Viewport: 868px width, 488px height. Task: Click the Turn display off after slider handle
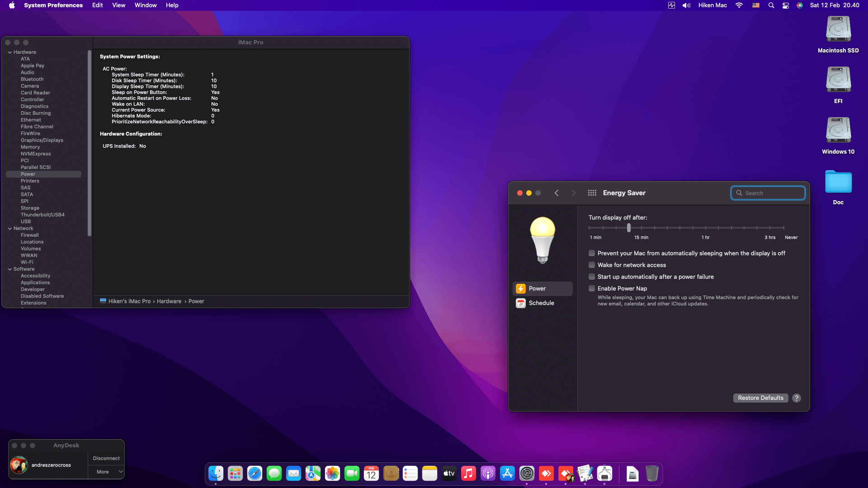(628, 228)
